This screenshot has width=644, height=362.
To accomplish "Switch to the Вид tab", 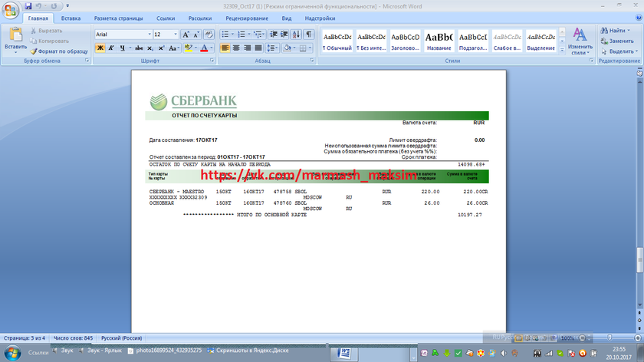I will tap(287, 18).
